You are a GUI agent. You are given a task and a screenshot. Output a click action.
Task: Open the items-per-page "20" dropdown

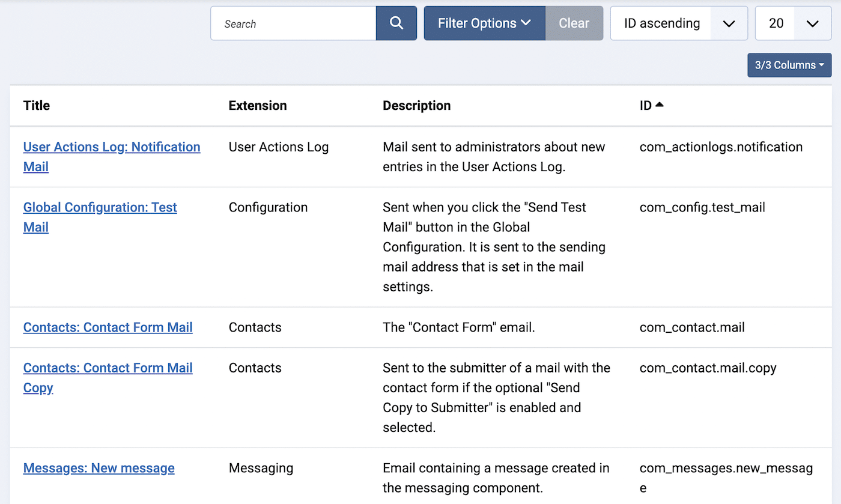(x=776, y=23)
